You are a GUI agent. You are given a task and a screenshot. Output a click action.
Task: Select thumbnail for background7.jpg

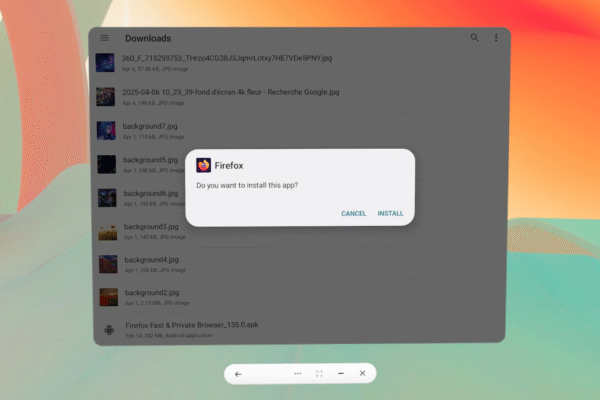(106, 131)
